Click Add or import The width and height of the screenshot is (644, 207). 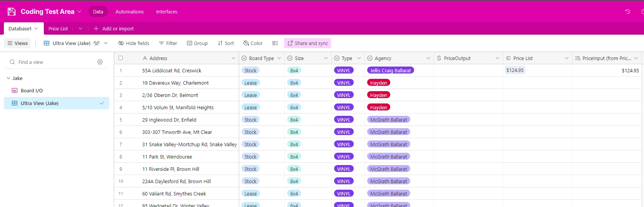114,28
